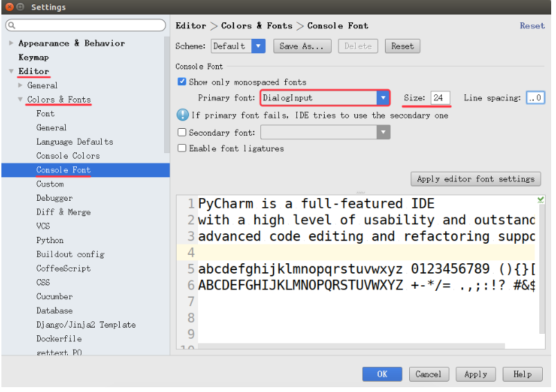556x392 pixels.
Task: Click the Colors & Fonts breadcrumb heading
Action: 257,26
